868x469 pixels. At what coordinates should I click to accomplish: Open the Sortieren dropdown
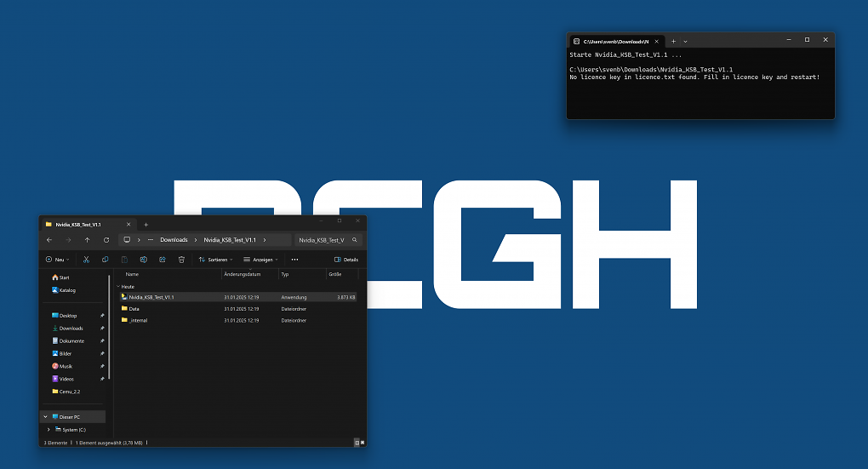pyautogui.click(x=216, y=259)
